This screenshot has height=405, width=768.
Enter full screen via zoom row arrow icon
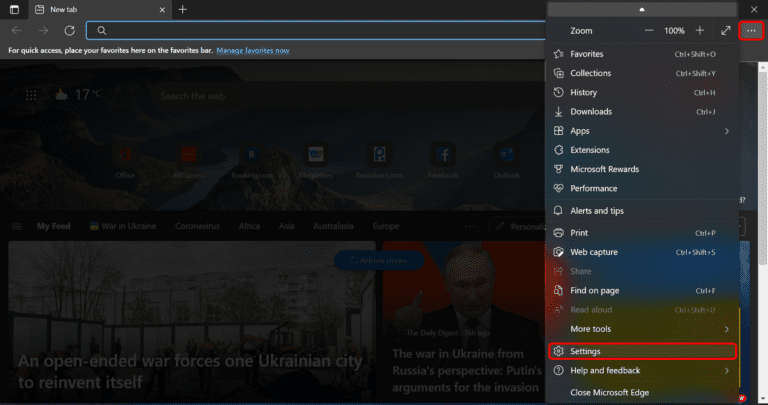click(725, 30)
